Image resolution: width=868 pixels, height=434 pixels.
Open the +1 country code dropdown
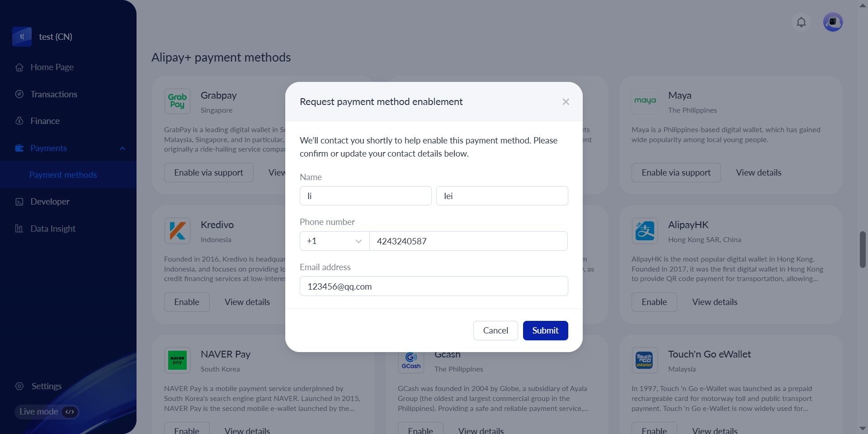pos(335,241)
